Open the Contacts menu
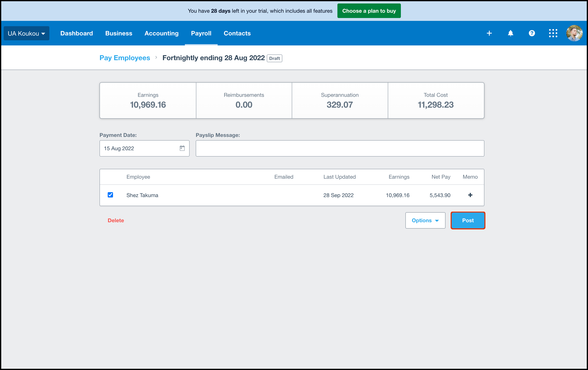 (237, 33)
